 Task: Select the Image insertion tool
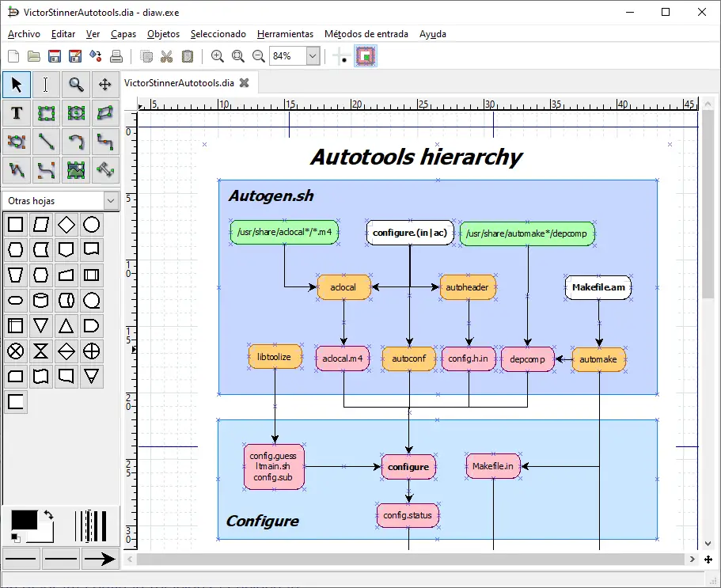76,169
